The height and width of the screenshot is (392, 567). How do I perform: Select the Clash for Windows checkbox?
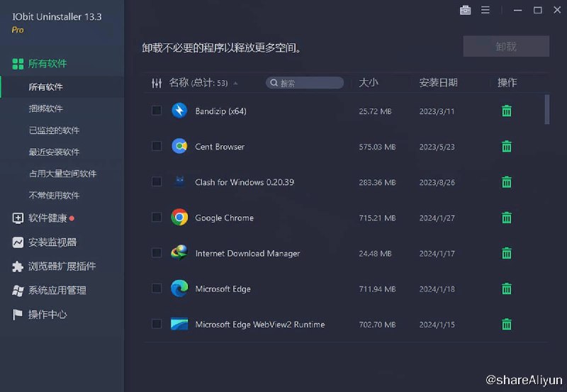click(157, 182)
